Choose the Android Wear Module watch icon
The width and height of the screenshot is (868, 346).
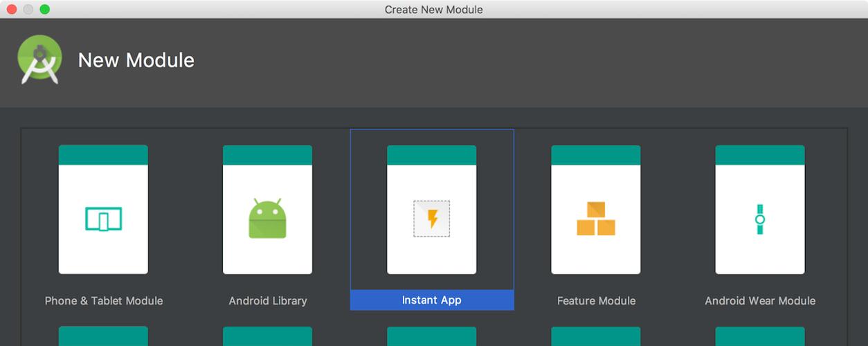pos(759,219)
